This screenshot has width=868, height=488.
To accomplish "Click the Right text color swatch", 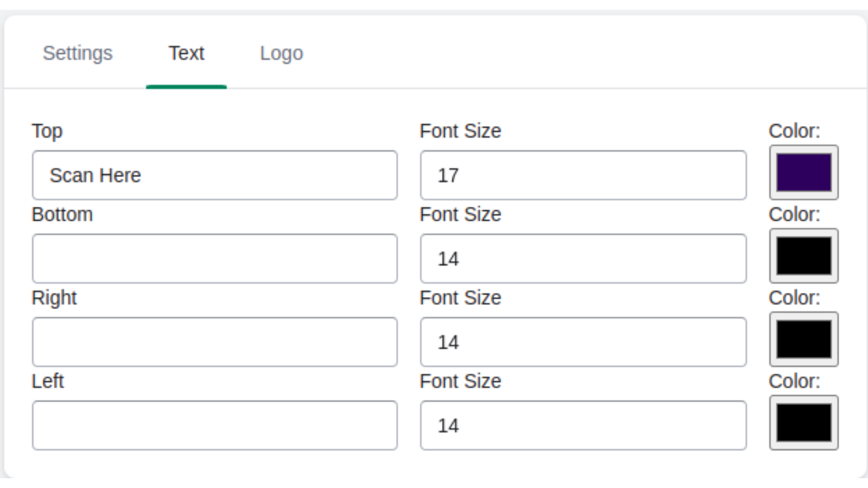I will tap(803, 339).
